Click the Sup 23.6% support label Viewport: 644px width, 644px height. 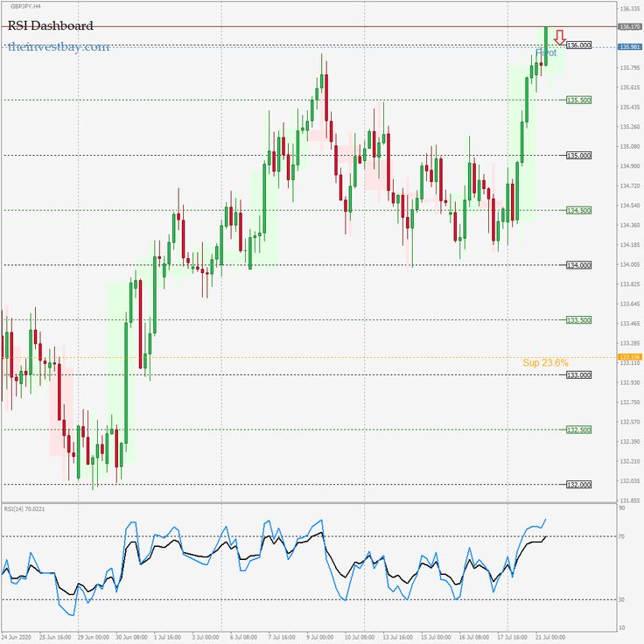[x=545, y=362]
